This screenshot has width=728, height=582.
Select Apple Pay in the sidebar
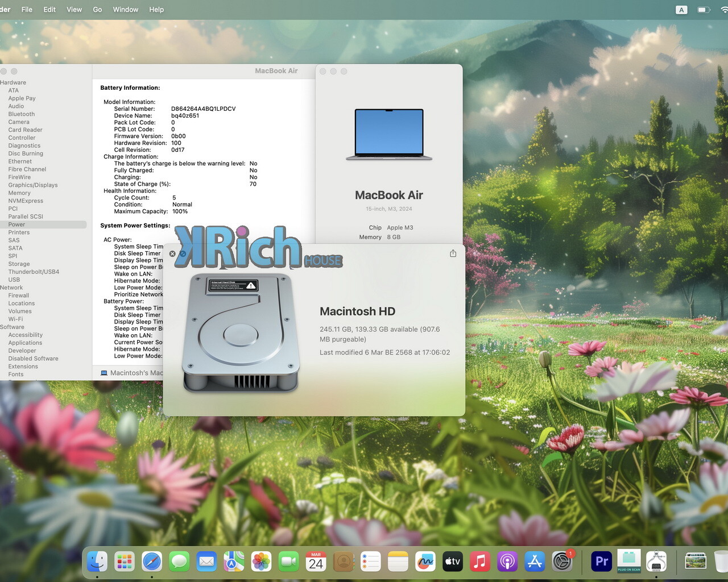[x=22, y=98]
